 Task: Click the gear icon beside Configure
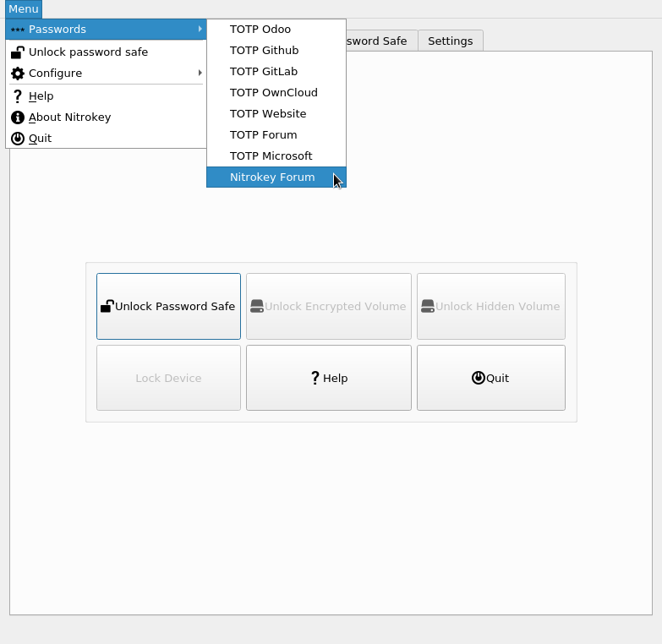[17, 74]
